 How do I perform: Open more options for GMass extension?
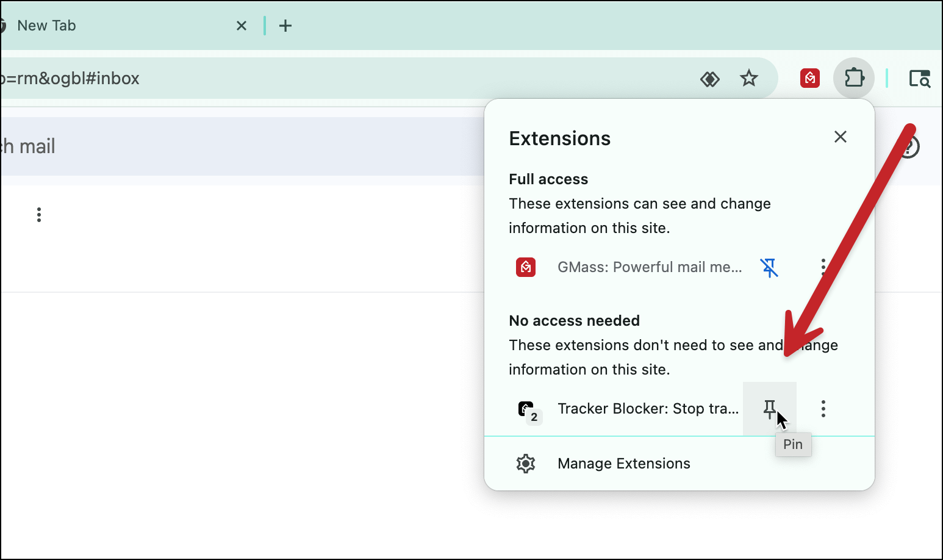[823, 267]
